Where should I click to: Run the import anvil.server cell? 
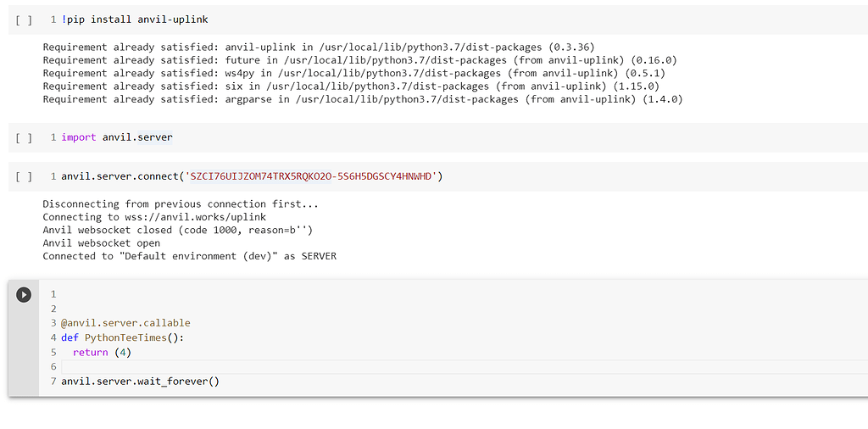[24, 138]
